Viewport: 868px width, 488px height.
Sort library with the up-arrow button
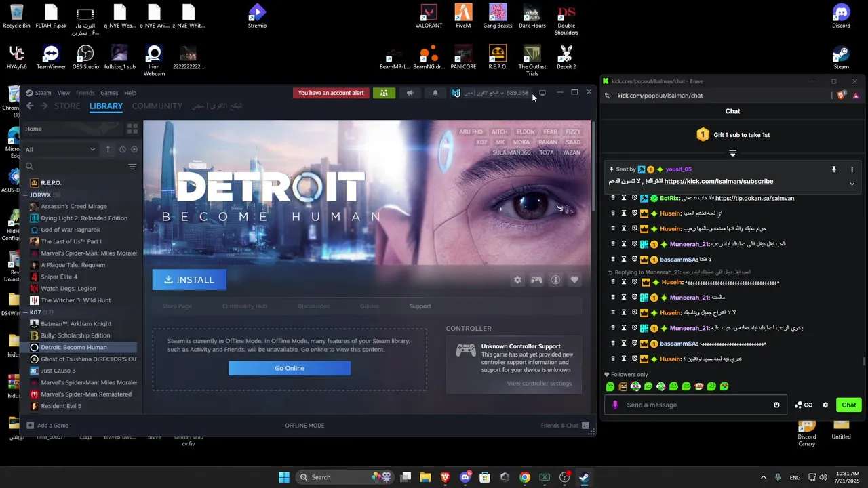point(108,149)
